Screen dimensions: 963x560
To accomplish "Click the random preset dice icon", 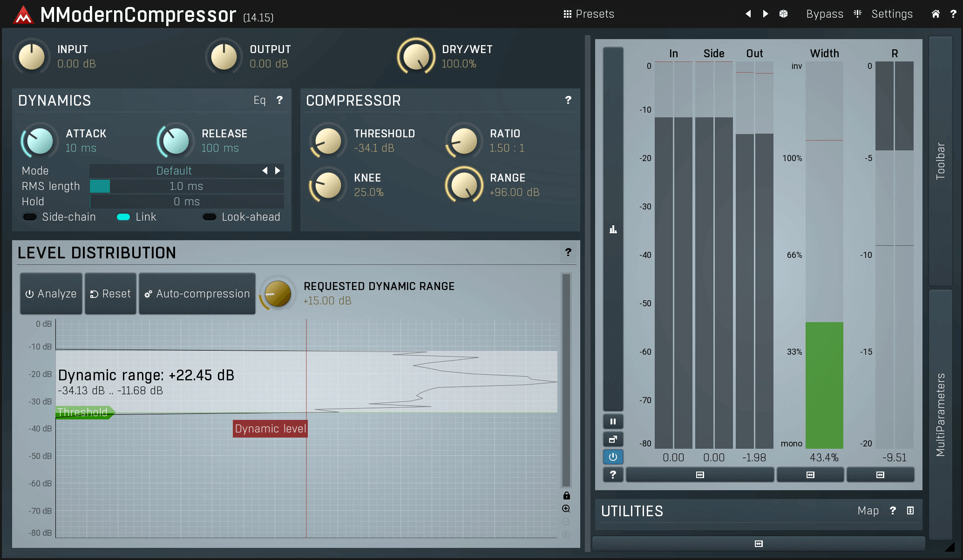I will click(783, 14).
